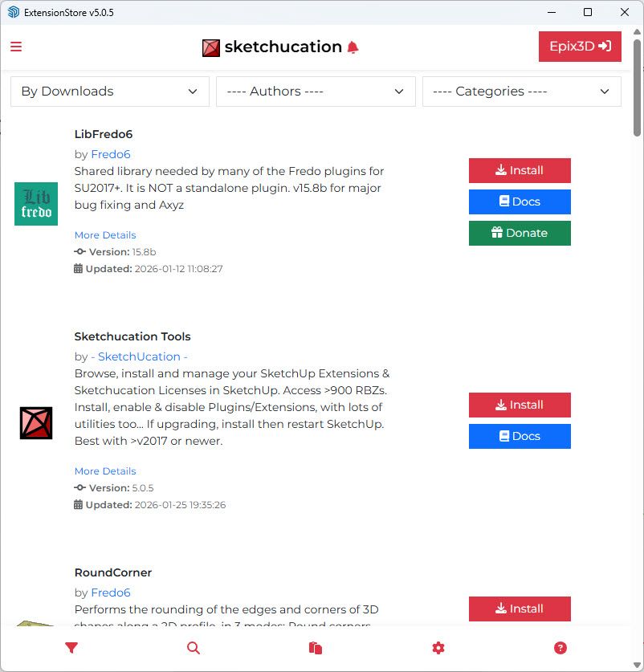Open the SketchUcation author link
Viewport: 644px width, 672px height.
pos(140,356)
